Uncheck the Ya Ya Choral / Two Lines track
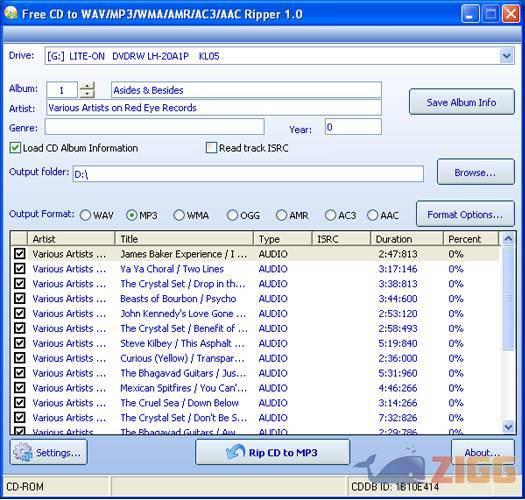This screenshot has width=525, height=500. pos(19,268)
